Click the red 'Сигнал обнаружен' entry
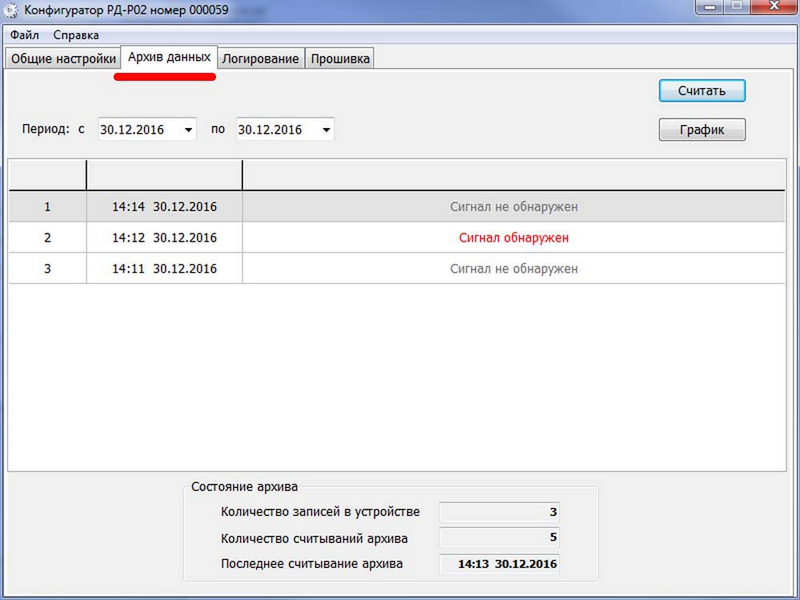 tap(514, 237)
